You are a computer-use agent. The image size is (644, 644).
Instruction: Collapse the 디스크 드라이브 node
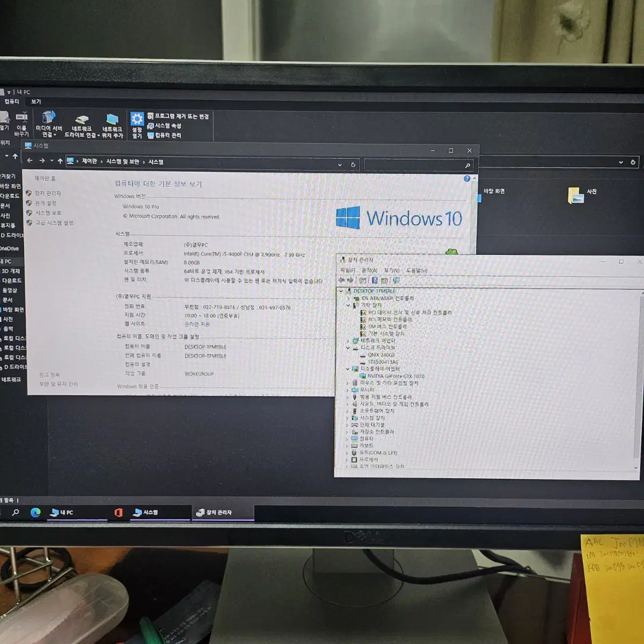pyautogui.click(x=348, y=348)
